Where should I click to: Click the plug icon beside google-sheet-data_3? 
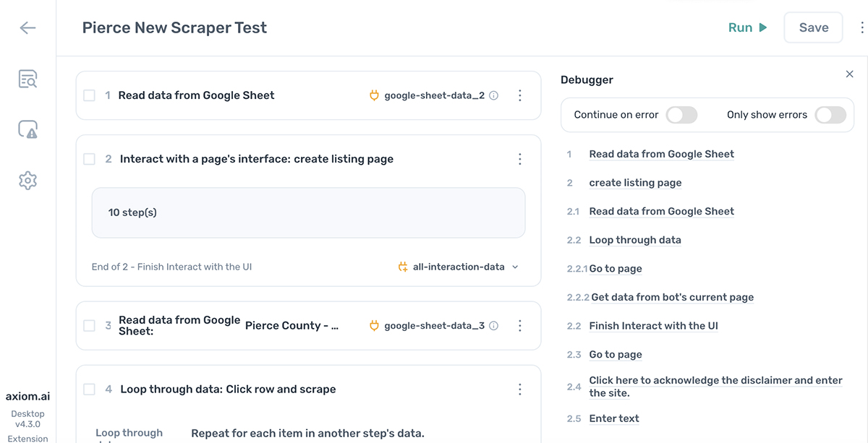click(374, 325)
